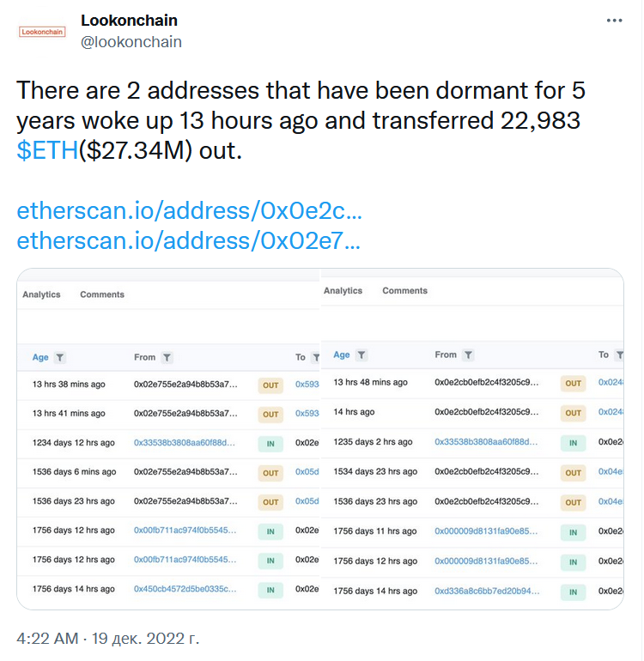Open etherscan.io/address/0x02e7 link
Image resolution: width=644 pixels, height=661 pixels.
pos(189,240)
